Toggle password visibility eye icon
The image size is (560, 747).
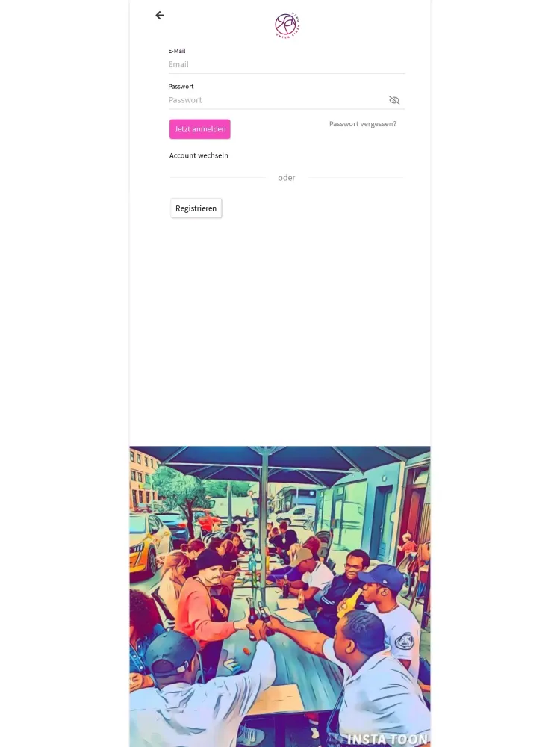click(393, 100)
